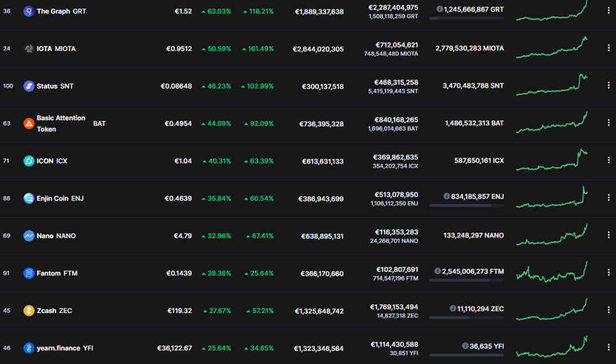Click the ICON ICX coin logo
Viewport: 616px width, 364px height.
coord(29,161)
